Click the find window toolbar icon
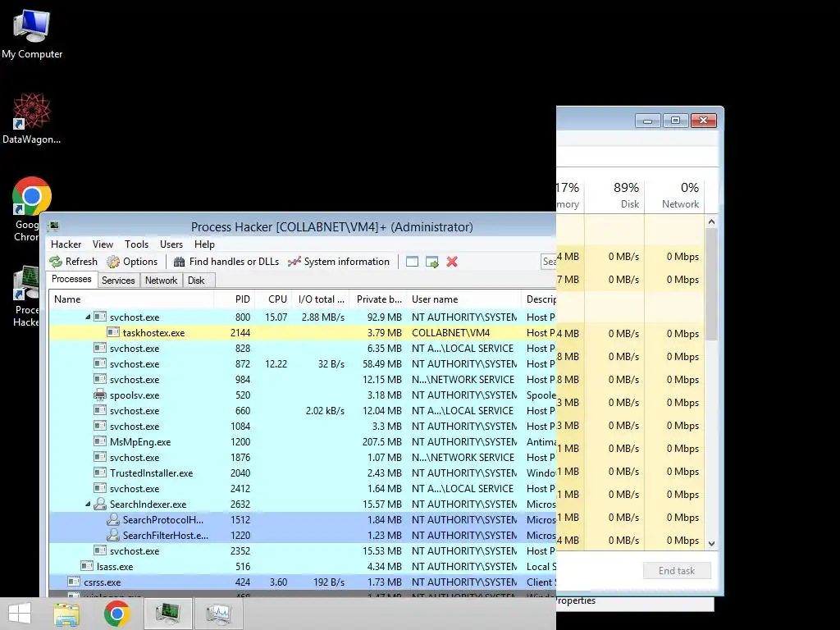The height and width of the screenshot is (630, 840). pyautogui.click(x=412, y=262)
